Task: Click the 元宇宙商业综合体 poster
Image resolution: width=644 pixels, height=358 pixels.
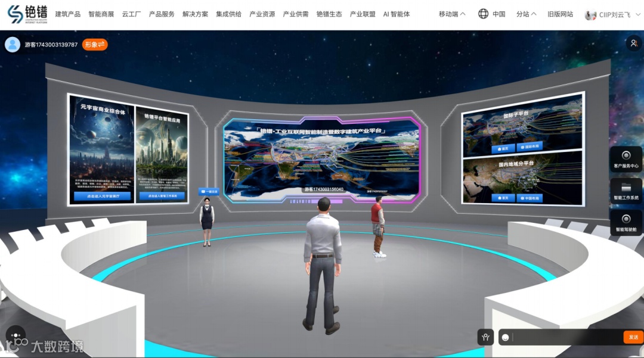Action: [101, 150]
